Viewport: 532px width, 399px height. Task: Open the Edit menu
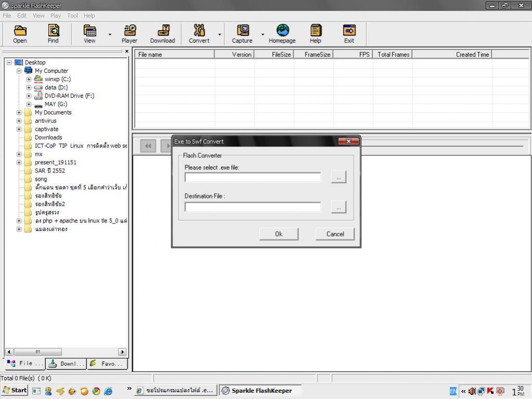(22, 16)
